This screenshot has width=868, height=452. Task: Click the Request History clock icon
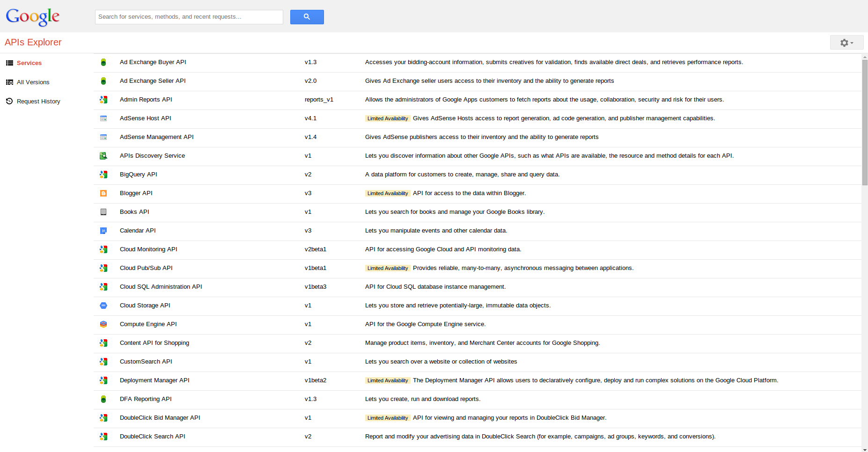point(9,101)
